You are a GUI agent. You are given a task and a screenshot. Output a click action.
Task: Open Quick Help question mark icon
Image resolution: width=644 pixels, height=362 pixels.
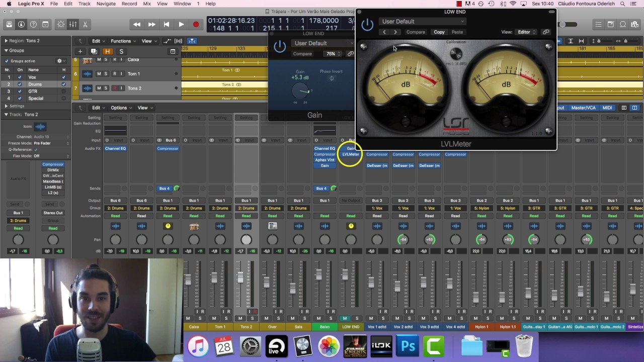(x=33, y=24)
